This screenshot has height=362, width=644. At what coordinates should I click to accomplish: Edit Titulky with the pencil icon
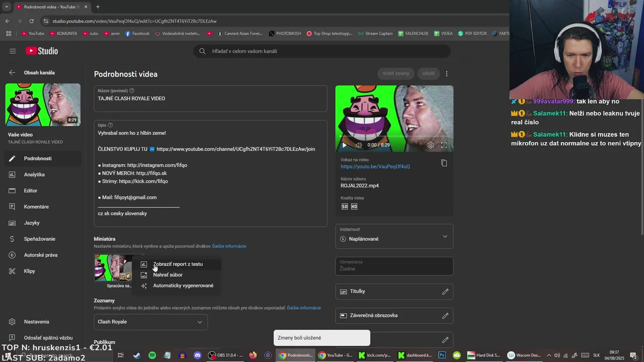pos(445,292)
